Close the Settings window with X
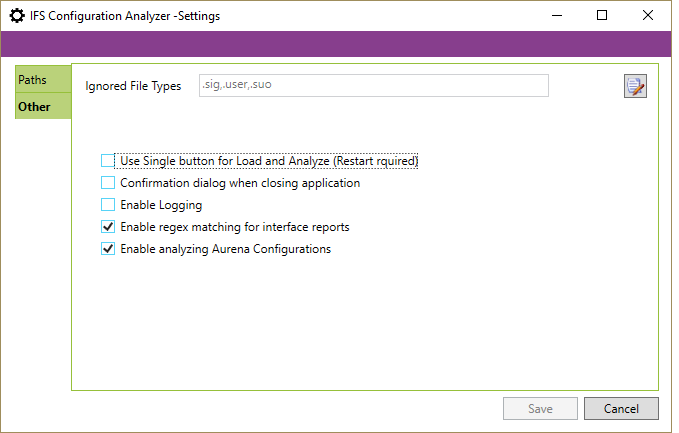This screenshot has width=679, height=433. click(648, 16)
